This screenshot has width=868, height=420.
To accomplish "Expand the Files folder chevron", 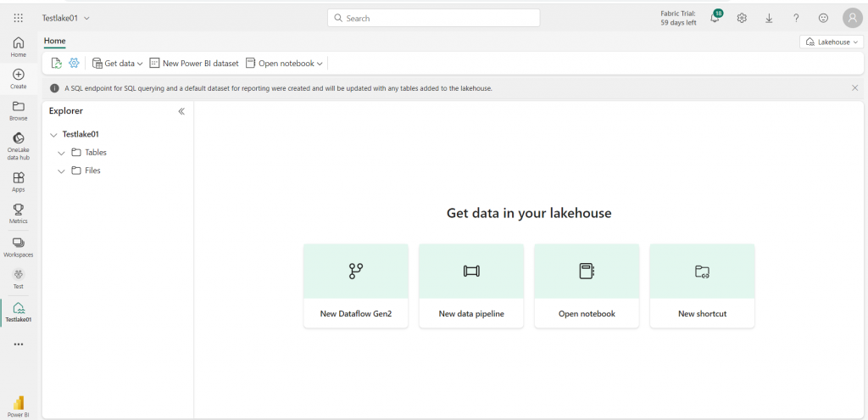I will point(61,171).
